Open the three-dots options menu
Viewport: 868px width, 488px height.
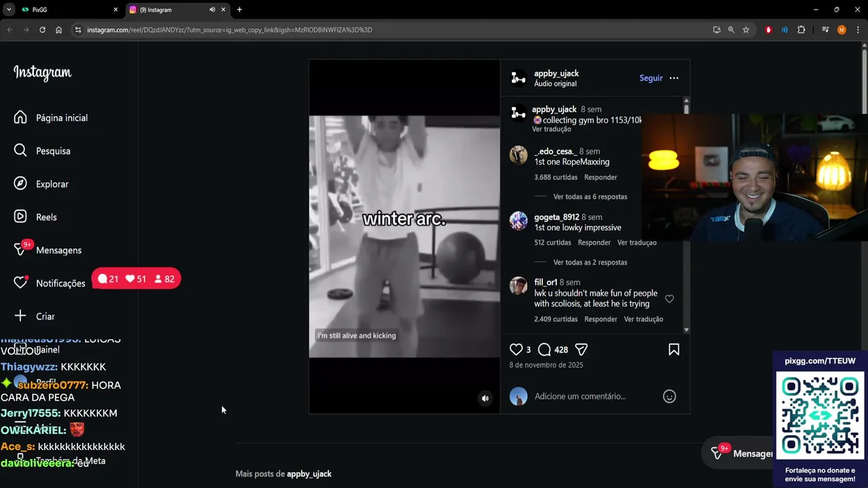coord(674,78)
